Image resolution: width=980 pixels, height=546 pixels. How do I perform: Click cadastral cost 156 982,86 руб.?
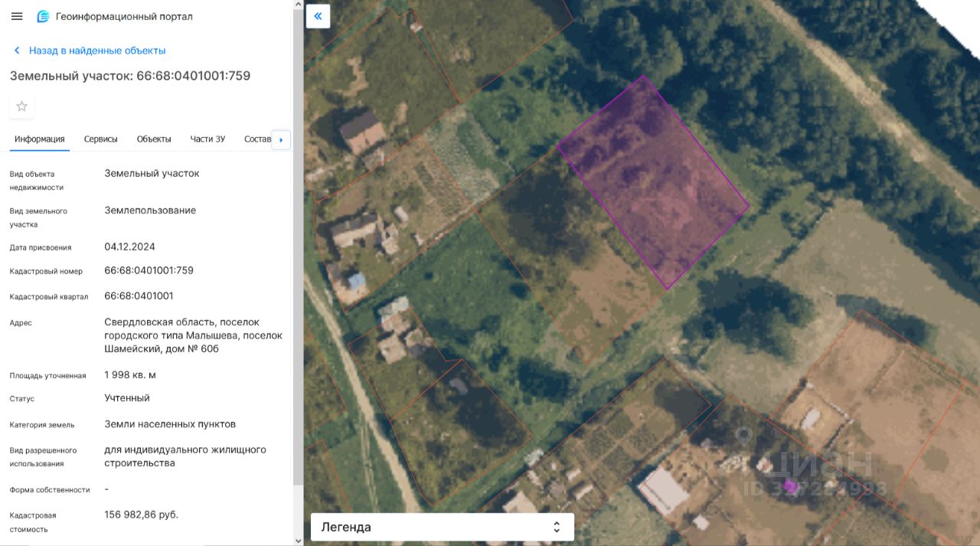point(142,515)
